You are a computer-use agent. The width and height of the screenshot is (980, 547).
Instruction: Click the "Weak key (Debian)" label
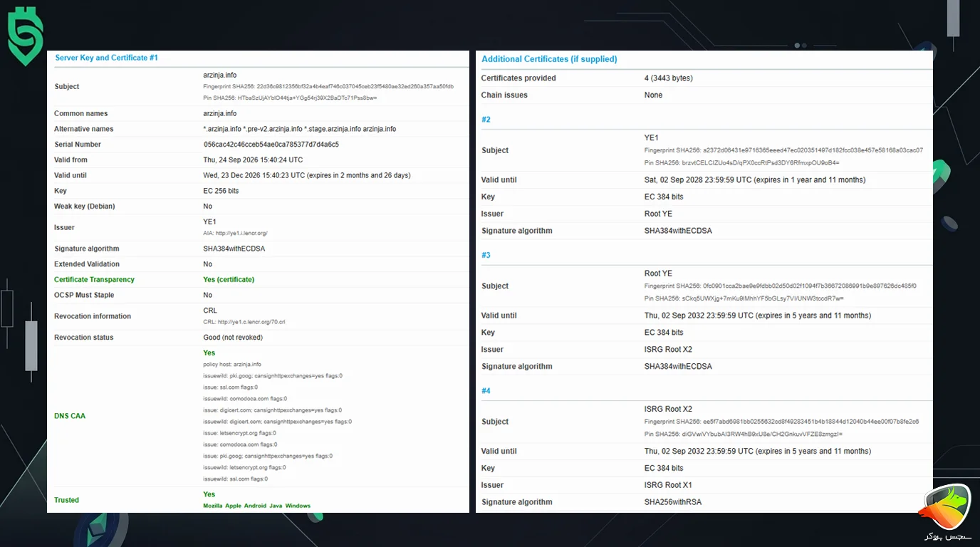click(x=84, y=207)
